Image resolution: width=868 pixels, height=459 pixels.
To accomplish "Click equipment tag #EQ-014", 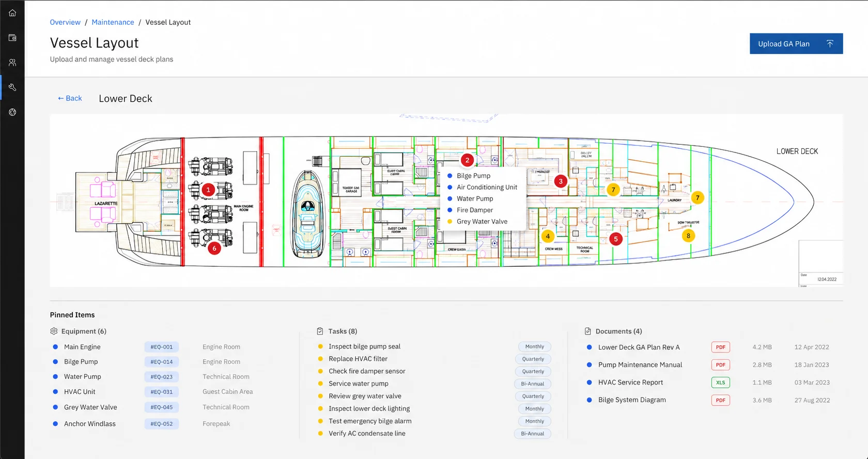I will tap(162, 362).
